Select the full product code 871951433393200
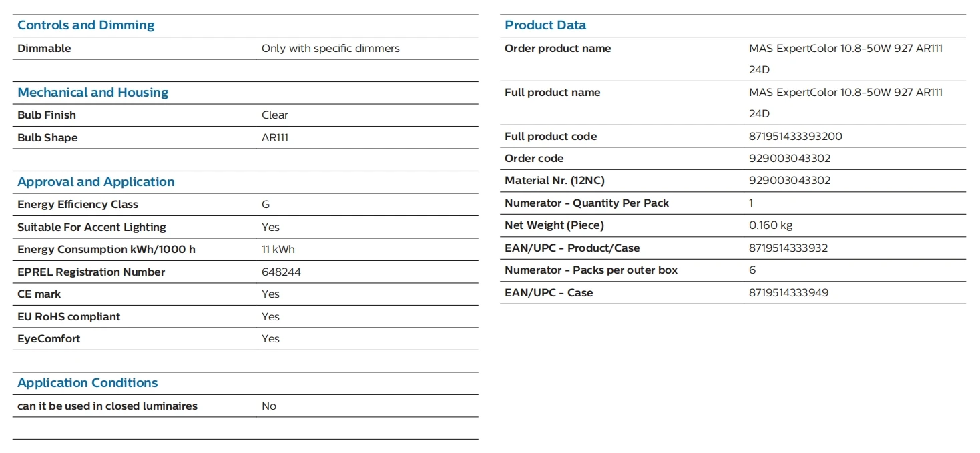Viewport: 980px width, 453px height. [x=795, y=137]
